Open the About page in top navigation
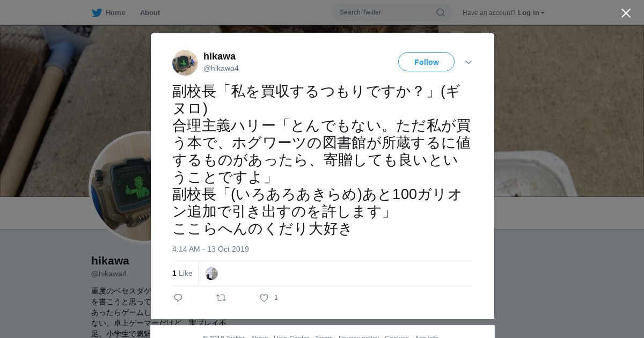 pos(150,13)
